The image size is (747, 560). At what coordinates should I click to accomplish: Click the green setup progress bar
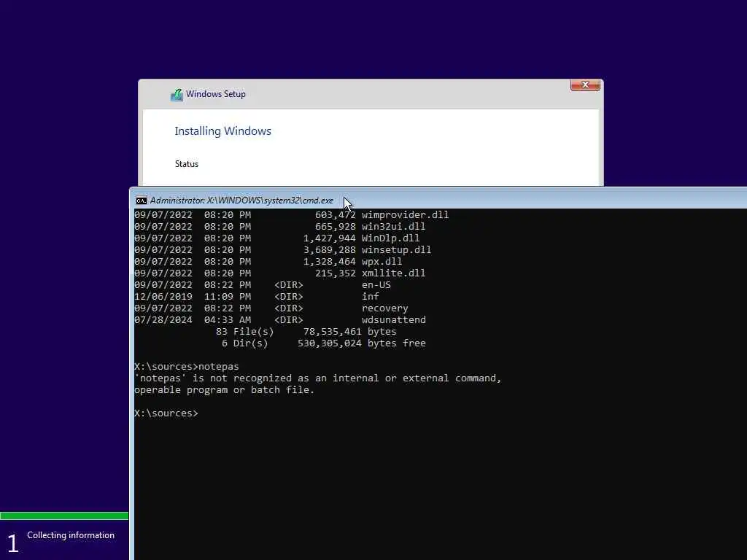coord(64,516)
